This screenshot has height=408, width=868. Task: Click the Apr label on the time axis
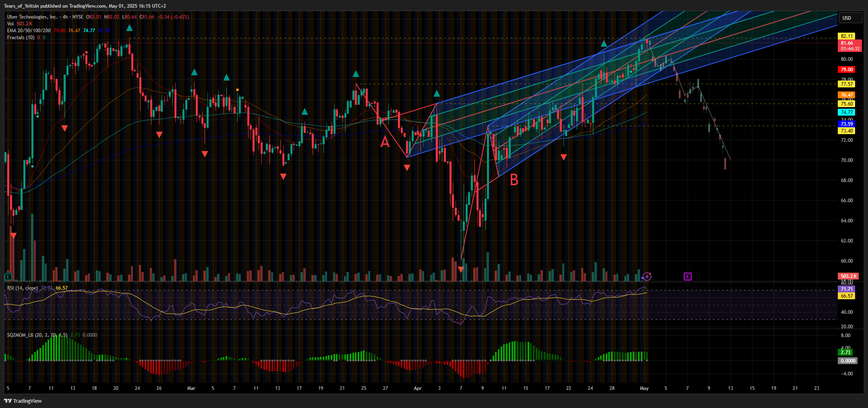point(418,388)
